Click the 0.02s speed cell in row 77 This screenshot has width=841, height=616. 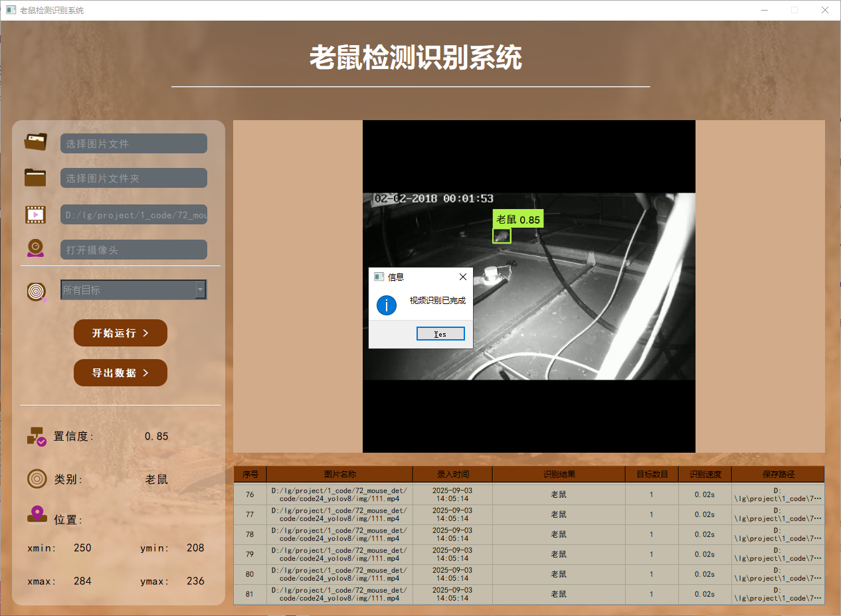705,514
